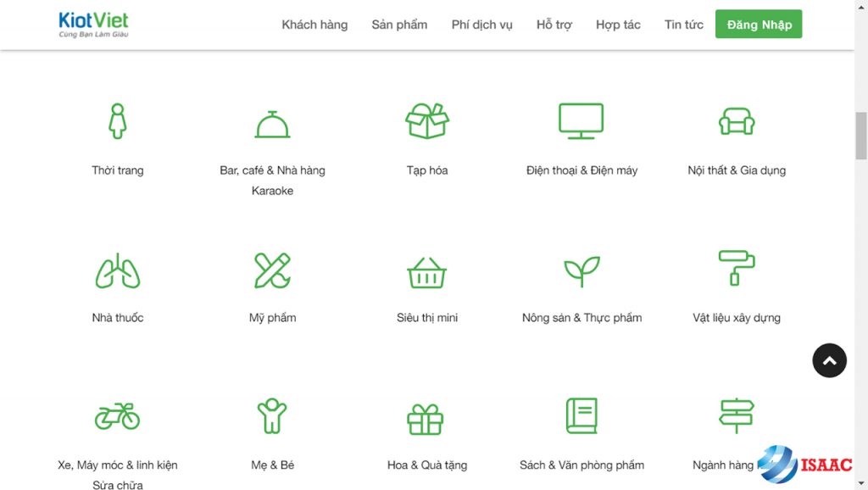
Task: Click the KiotViet logo
Action: coord(93,25)
